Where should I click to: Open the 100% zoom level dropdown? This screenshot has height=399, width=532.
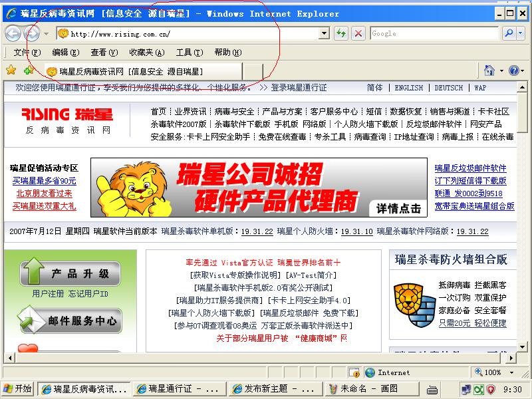click(x=511, y=372)
